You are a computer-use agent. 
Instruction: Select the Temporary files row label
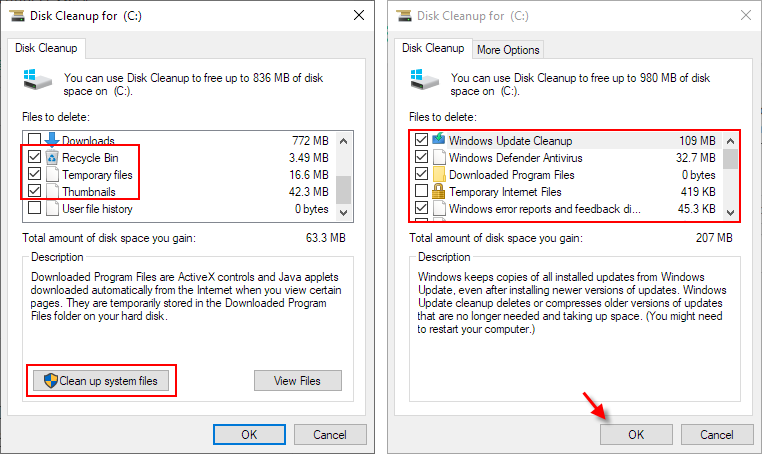click(x=97, y=175)
